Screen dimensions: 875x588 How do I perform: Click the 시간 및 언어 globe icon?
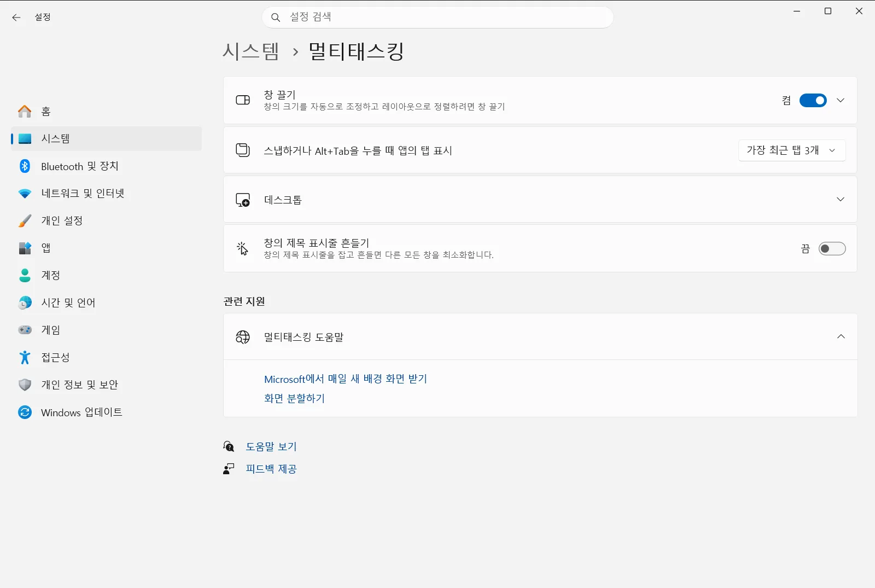click(x=25, y=303)
